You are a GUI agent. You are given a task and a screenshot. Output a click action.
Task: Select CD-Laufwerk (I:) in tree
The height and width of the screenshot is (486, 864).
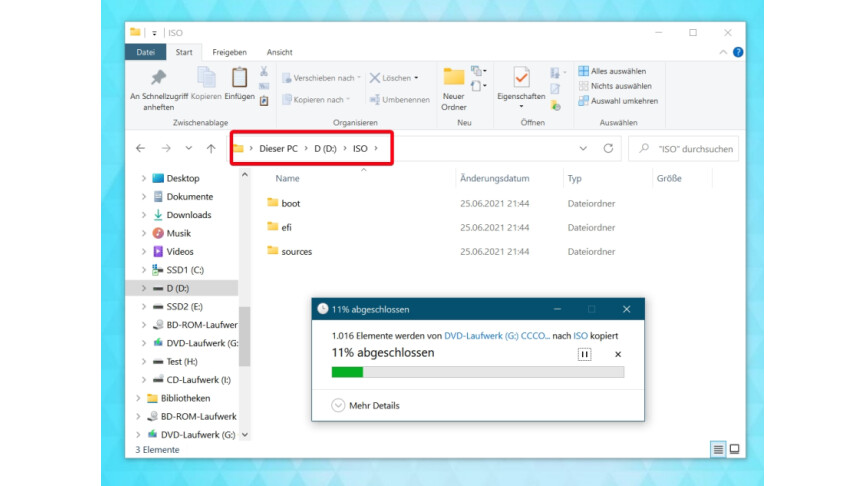click(198, 380)
